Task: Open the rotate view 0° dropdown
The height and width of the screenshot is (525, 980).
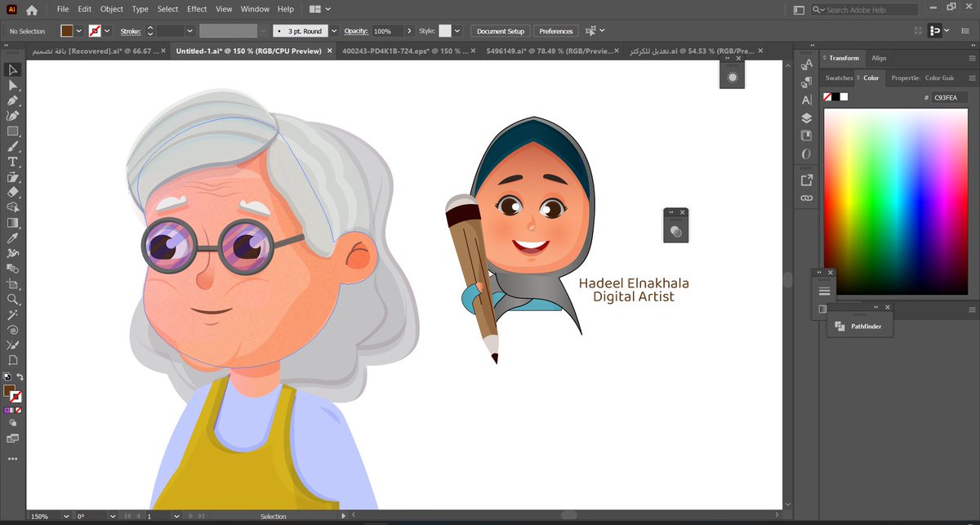Action: click(x=111, y=516)
